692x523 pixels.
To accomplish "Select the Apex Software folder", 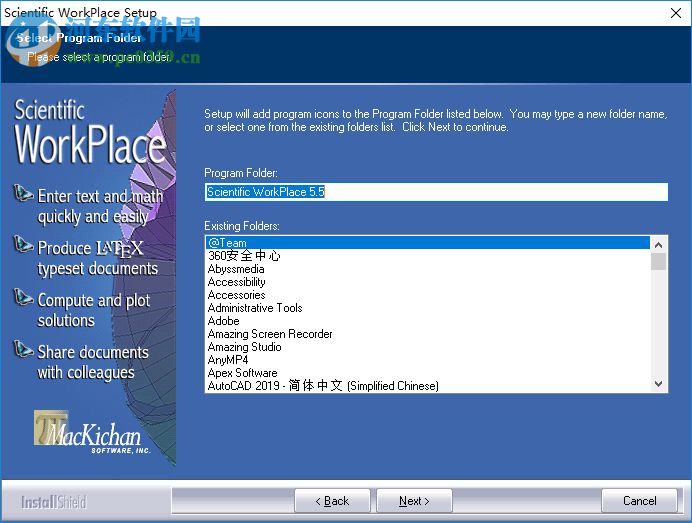I will pyautogui.click(x=427, y=373).
